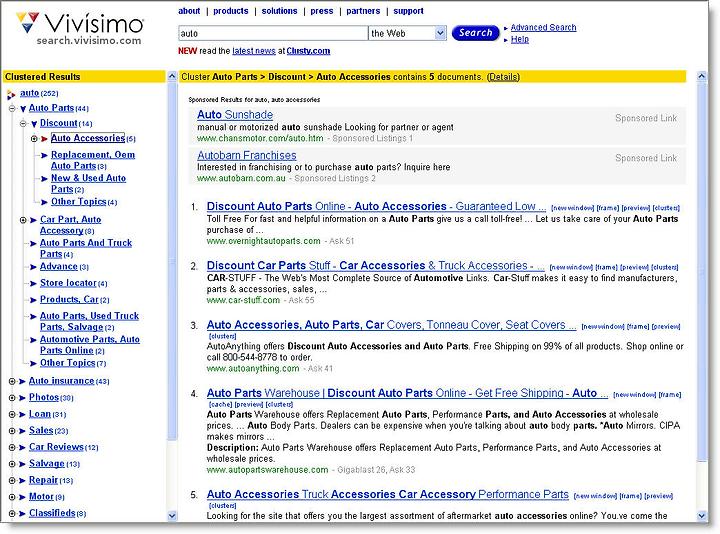This screenshot has width=720, height=534.
Task: Click scroll-up arrow of documents panel
Action: 701,77
